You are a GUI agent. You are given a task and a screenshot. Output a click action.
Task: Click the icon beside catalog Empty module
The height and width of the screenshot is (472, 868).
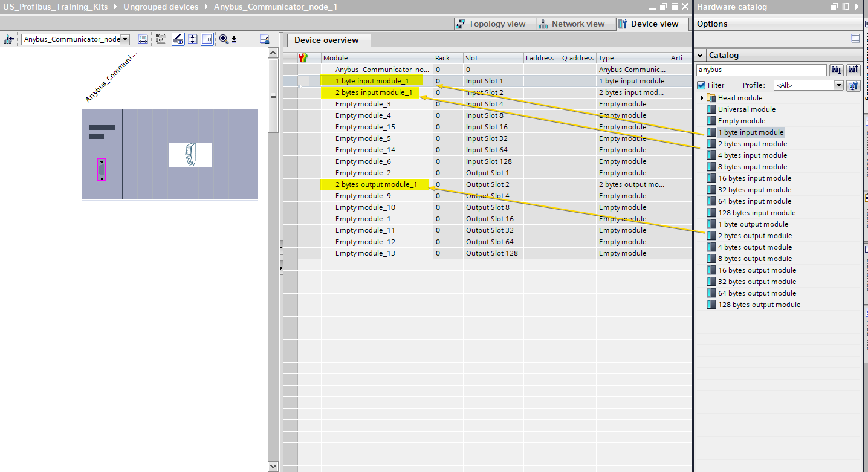pos(711,121)
